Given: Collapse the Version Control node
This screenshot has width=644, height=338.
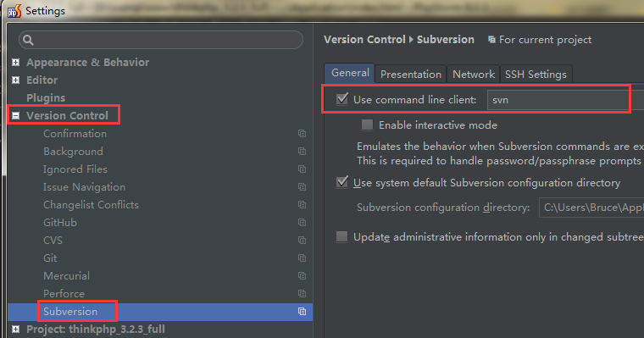Looking at the screenshot, I should pos(15,116).
